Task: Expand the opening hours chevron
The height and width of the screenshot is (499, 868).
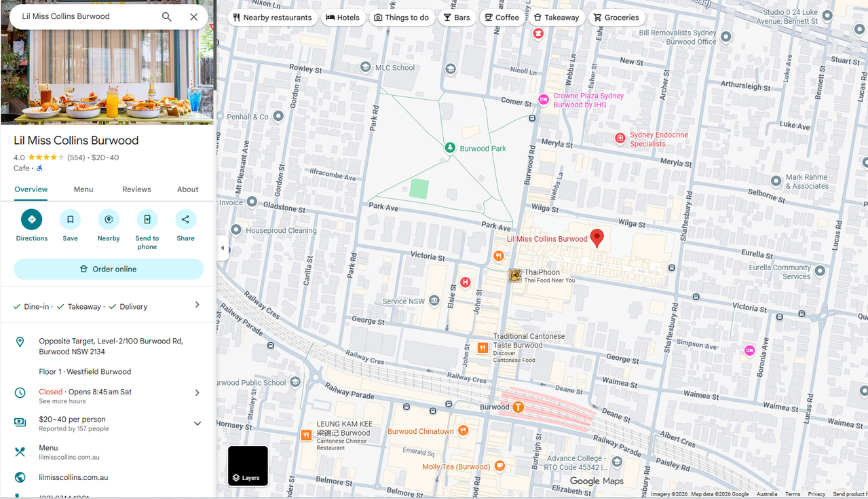Action: click(x=197, y=392)
